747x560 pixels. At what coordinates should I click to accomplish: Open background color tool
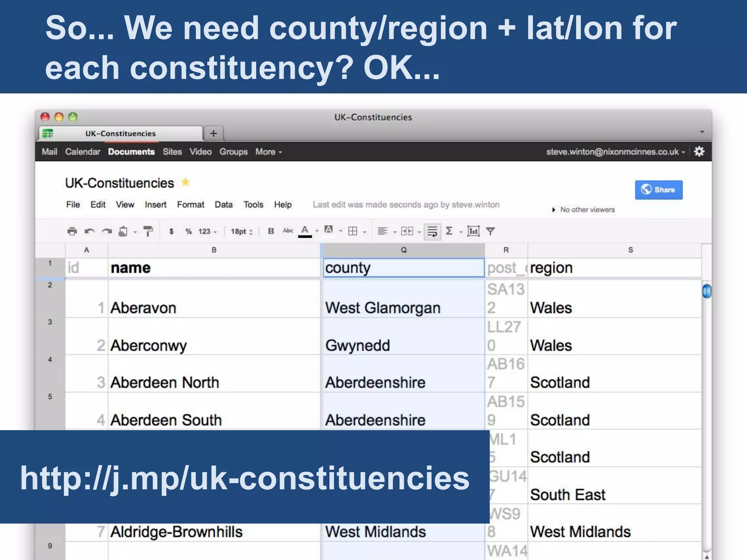(x=329, y=230)
